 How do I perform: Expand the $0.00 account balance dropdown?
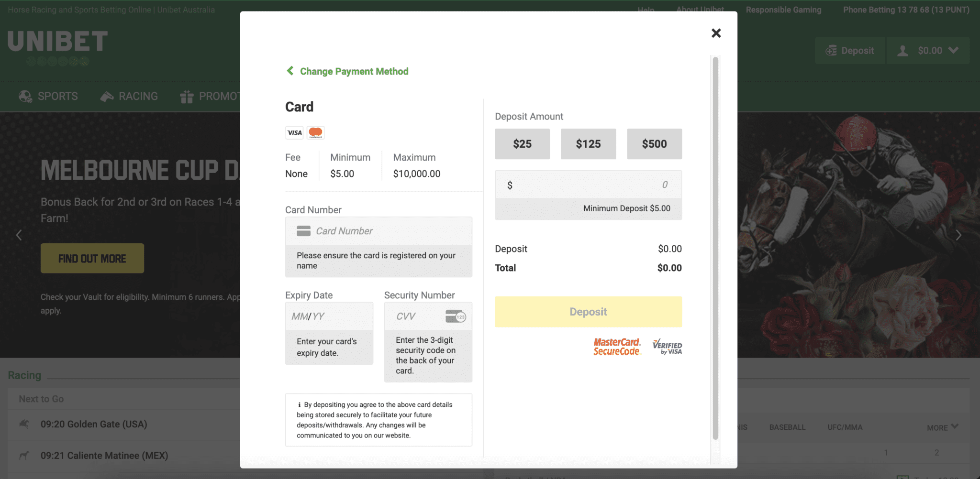pos(928,51)
